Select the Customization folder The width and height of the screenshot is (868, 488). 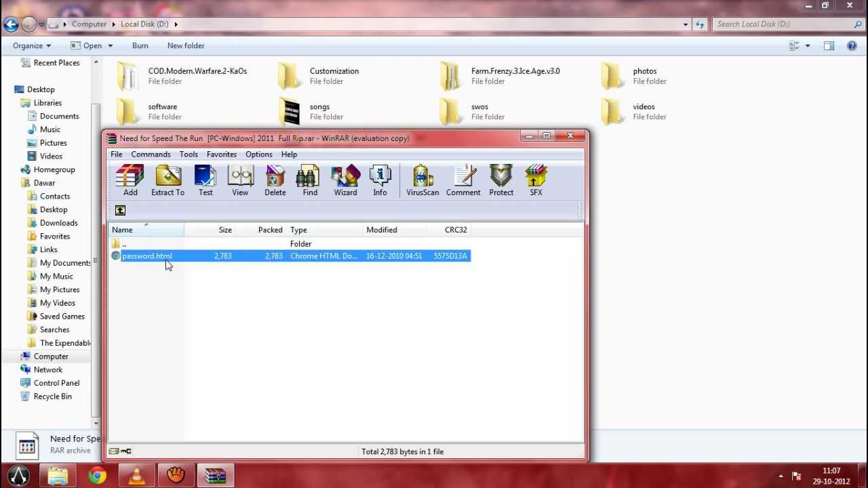pos(319,76)
